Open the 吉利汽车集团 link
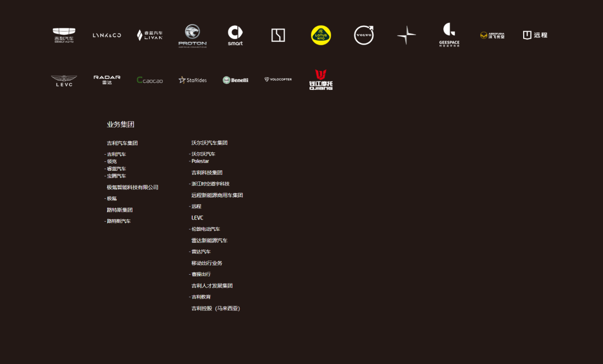Viewport: 603px width, 364px height. [x=122, y=143]
